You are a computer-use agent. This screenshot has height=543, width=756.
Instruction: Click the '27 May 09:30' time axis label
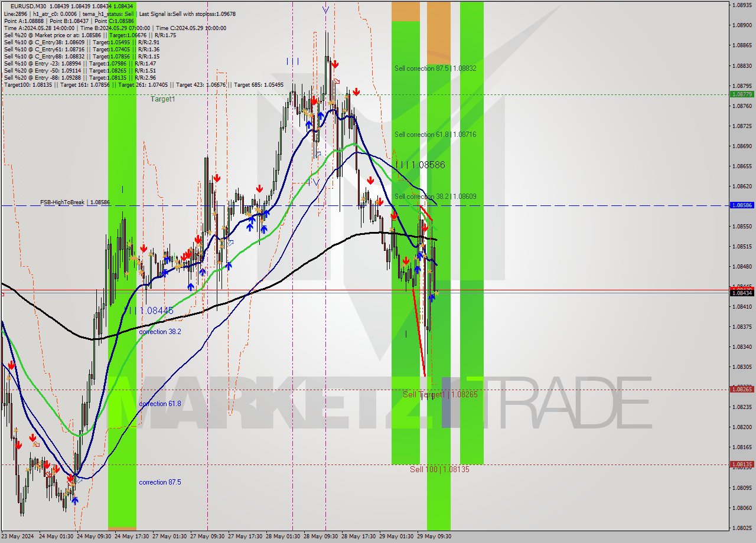[207, 537]
